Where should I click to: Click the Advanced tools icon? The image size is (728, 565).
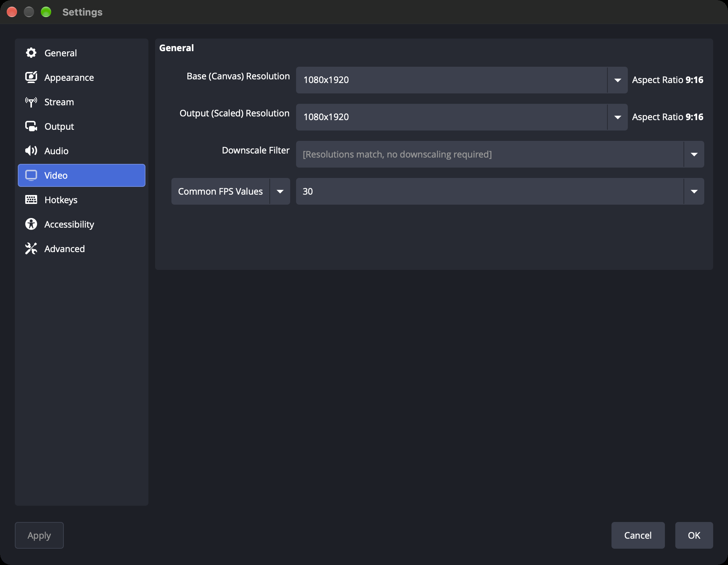coord(31,249)
